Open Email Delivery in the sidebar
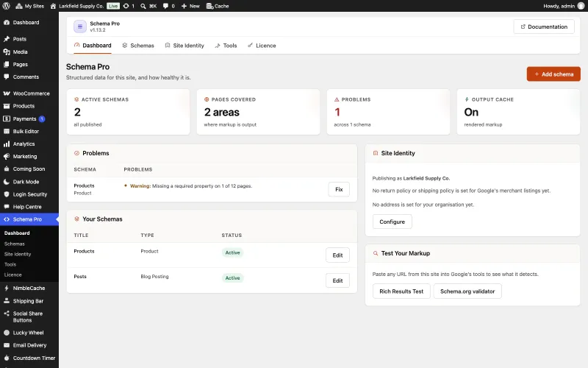588x368 pixels. coord(29,345)
